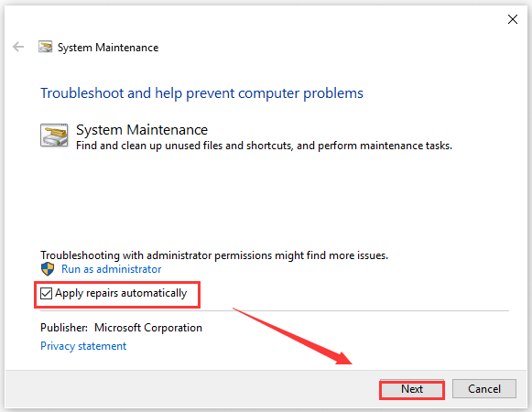This screenshot has height=412, width=532.
Task: Click the small System Maintenance title bar icon
Action: click(x=45, y=47)
